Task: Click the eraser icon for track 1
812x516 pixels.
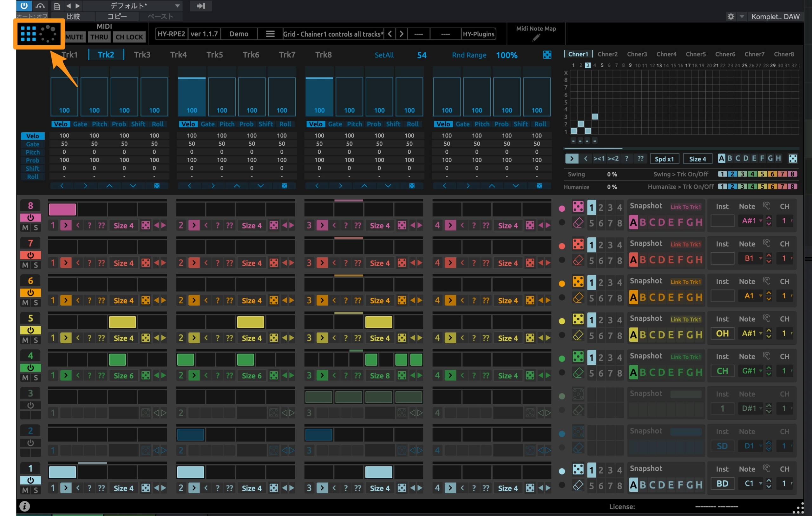Action: point(578,485)
